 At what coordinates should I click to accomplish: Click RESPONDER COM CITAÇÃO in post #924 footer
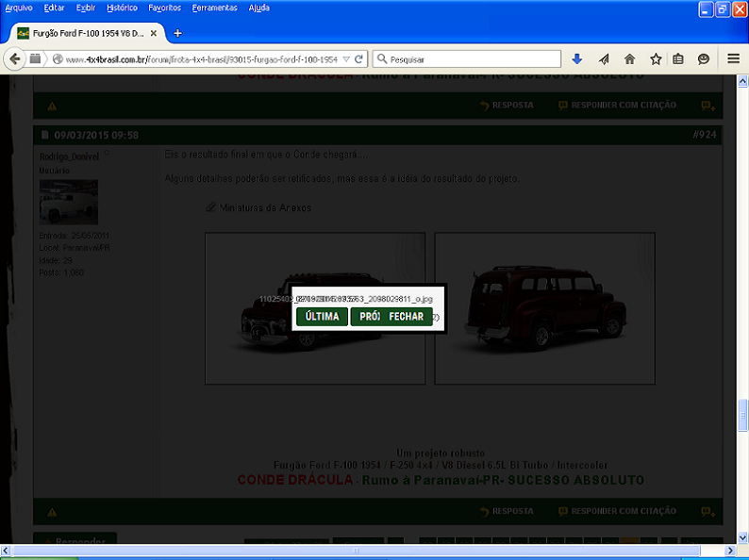pos(617,511)
